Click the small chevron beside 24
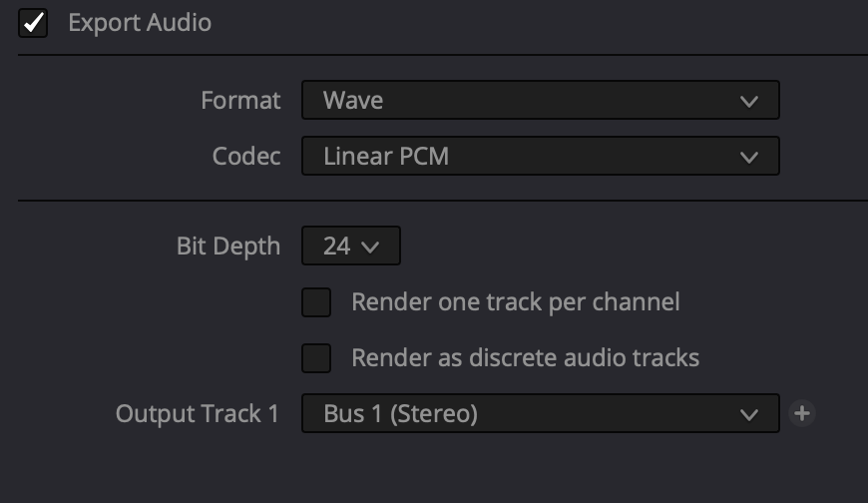The image size is (868, 503). coord(370,248)
